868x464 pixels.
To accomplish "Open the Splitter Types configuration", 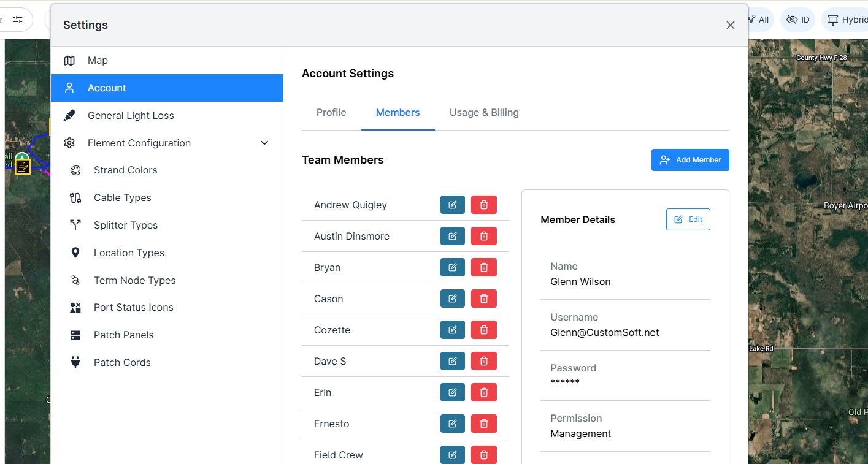I will point(125,225).
